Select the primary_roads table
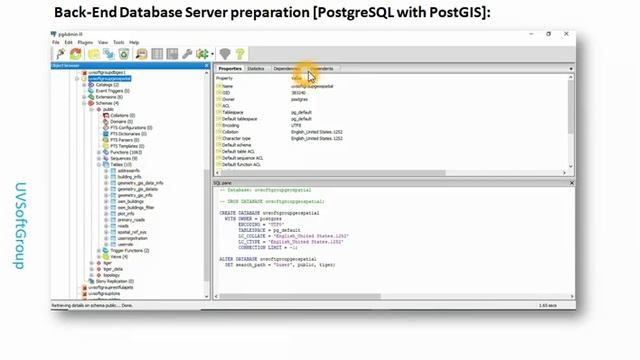Image resolution: width=640 pixels, height=360 pixels. tap(131, 220)
